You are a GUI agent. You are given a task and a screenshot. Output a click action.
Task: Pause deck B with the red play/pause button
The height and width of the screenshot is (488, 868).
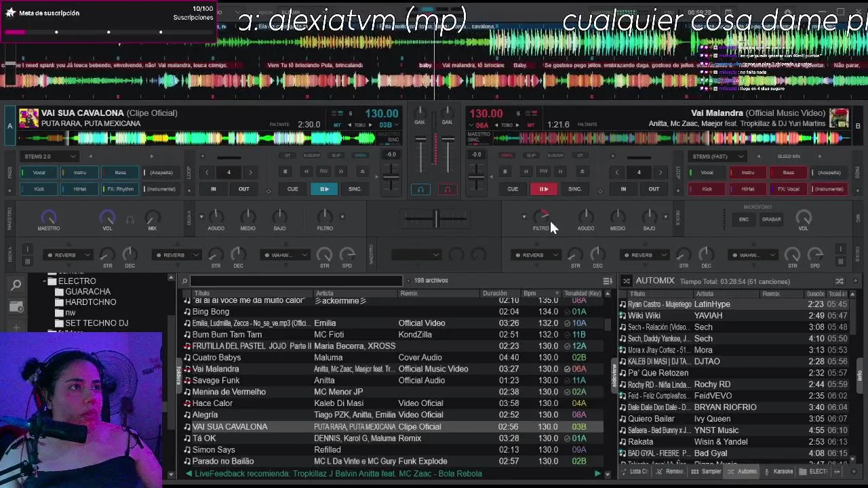point(544,189)
